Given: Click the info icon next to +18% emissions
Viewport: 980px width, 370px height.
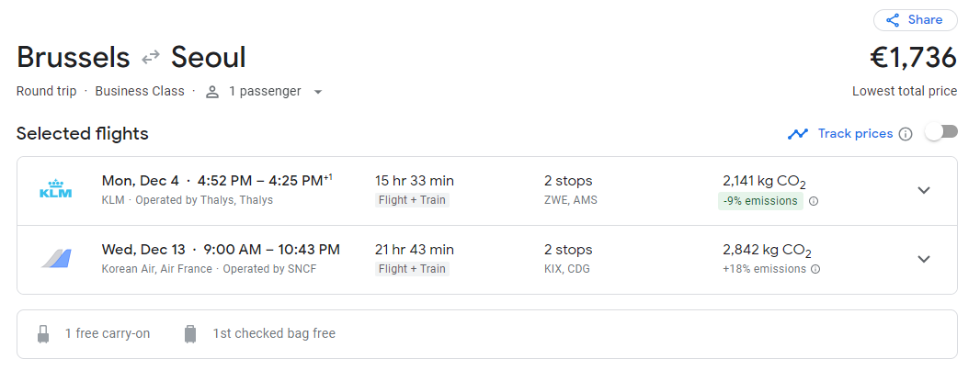Looking at the screenshot, I should [x=815, y=269].
